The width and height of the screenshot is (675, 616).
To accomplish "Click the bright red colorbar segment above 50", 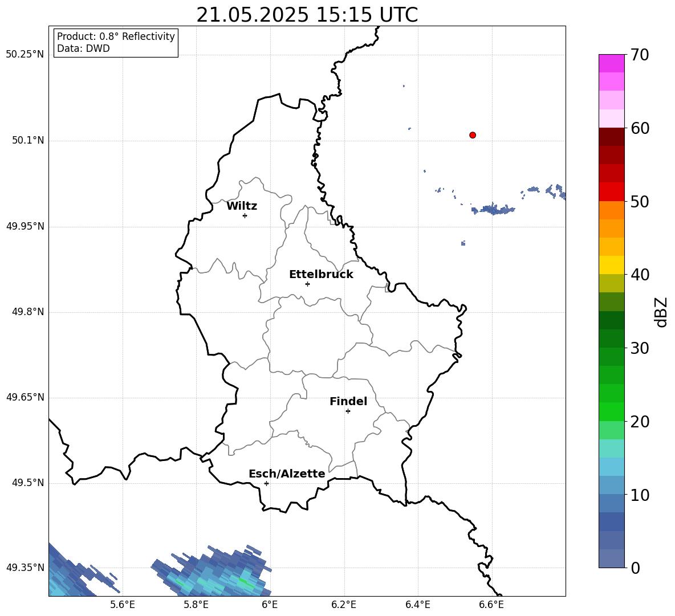I will pyautogui.click(x=612, y=192).
